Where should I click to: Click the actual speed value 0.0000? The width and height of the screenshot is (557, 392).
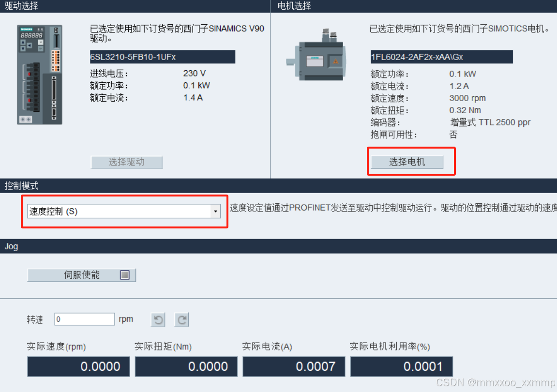click(x=78, y=366)
